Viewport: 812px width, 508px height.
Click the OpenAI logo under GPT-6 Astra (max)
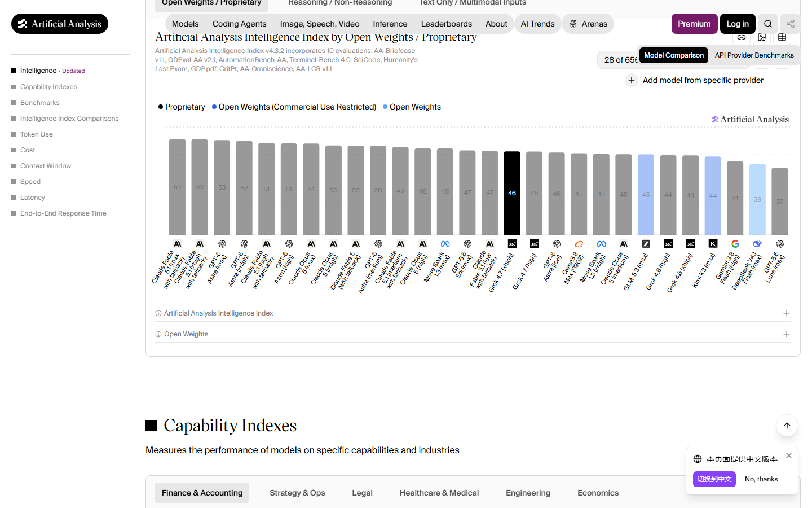222,244
